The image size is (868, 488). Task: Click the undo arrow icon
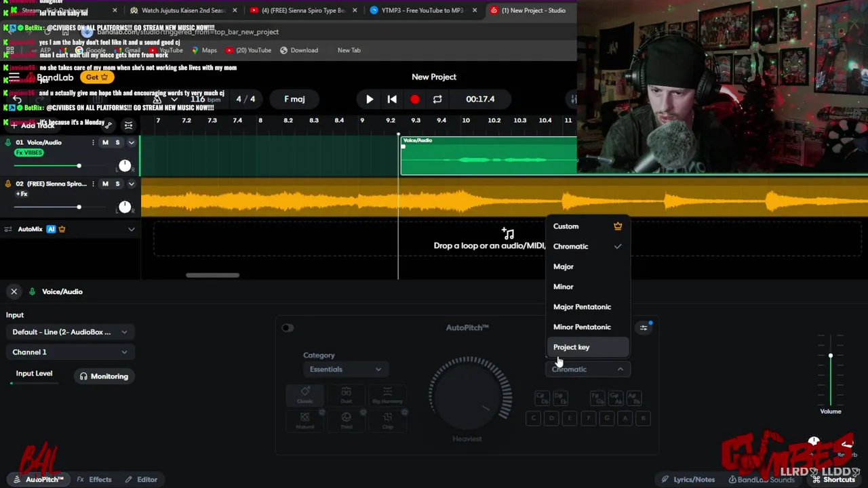coord(17,100)
